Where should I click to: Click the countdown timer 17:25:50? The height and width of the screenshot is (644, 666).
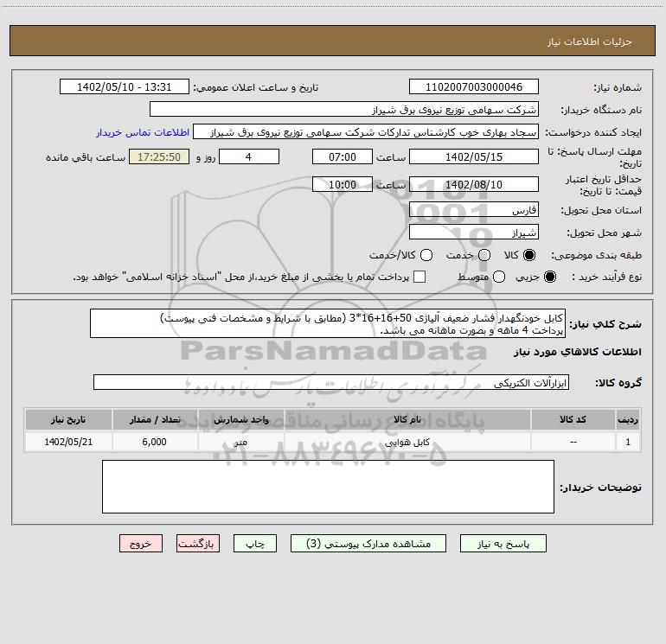pos(159,156)
